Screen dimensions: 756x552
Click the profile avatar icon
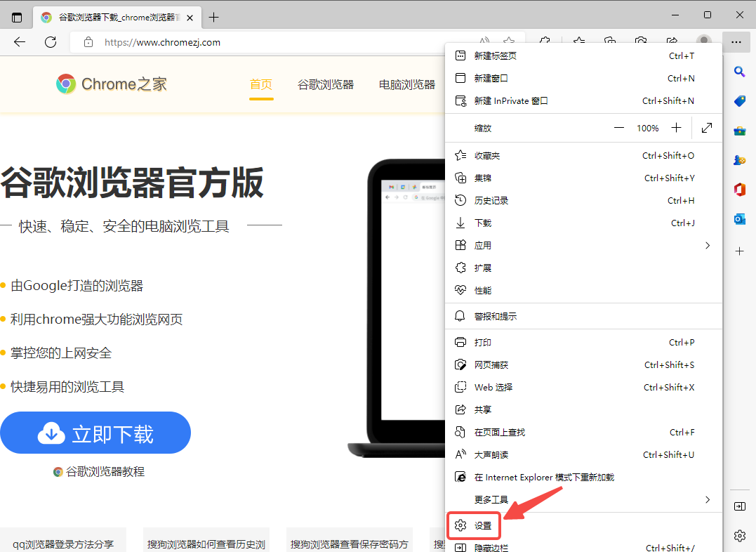(x=704, y=39)
